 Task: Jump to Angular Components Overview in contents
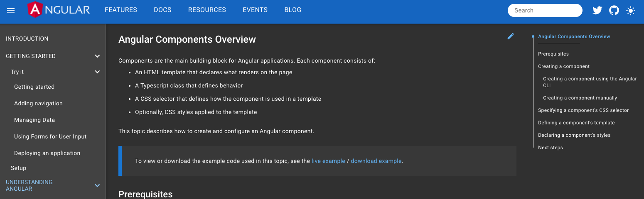pos(574,36)
